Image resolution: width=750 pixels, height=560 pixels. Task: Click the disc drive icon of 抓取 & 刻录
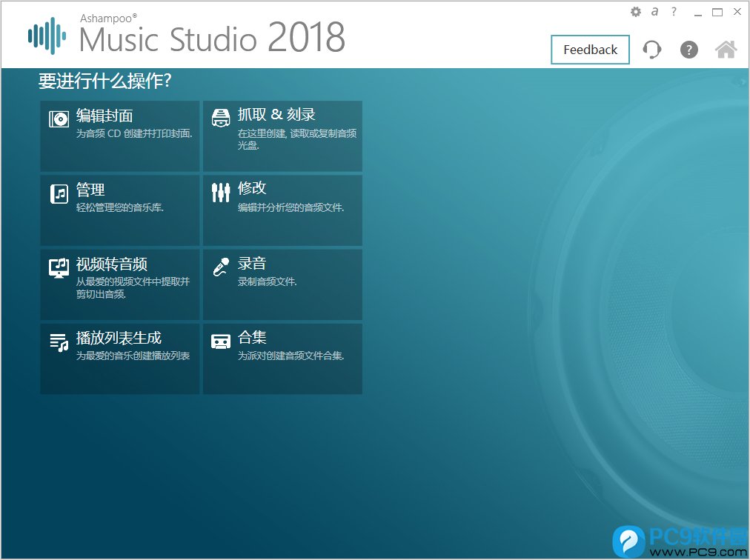point(221,118)
